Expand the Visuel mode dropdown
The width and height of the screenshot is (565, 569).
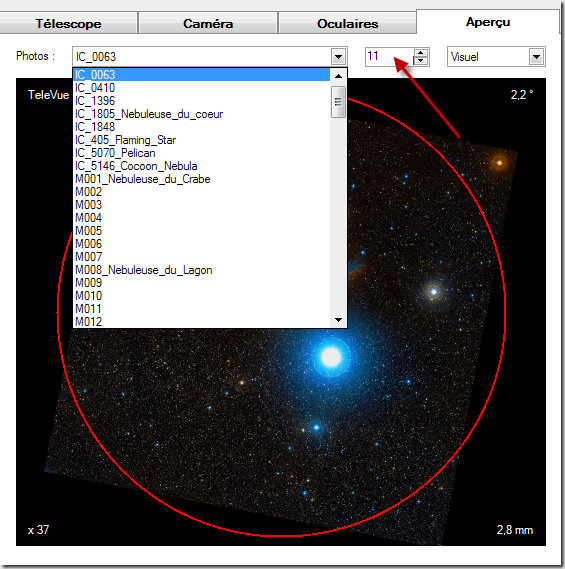click(x=536, y=57)
